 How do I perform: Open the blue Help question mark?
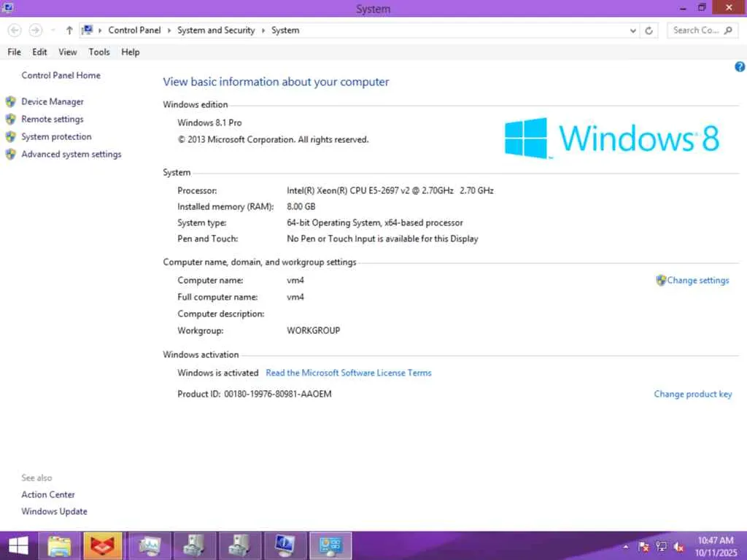(x=740, y=66)
